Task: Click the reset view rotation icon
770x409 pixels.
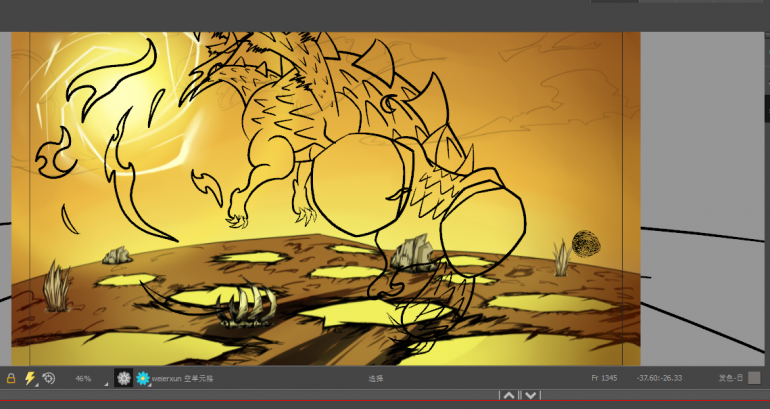Action: 49,379
